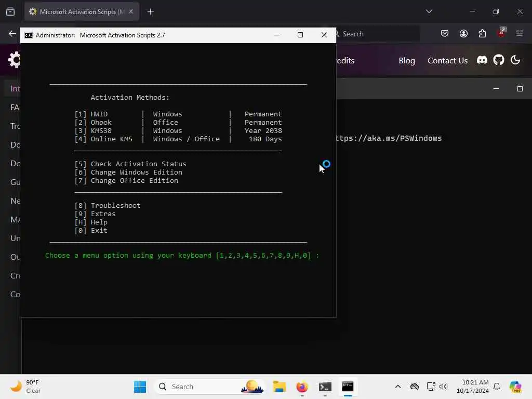This screenshot has width=532, height=399.
Task: Close the Activation Scripts console window
Action: 324,35
